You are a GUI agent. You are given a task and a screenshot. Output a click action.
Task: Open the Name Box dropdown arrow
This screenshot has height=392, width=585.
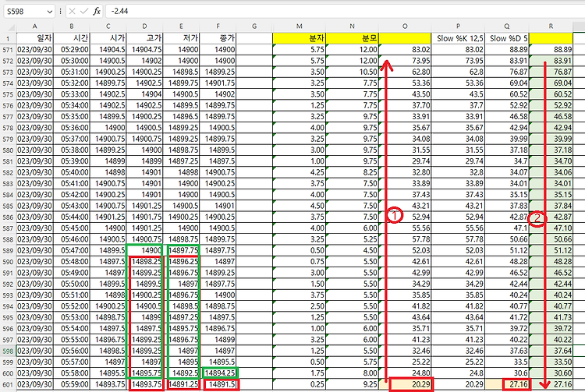[50, 12]
